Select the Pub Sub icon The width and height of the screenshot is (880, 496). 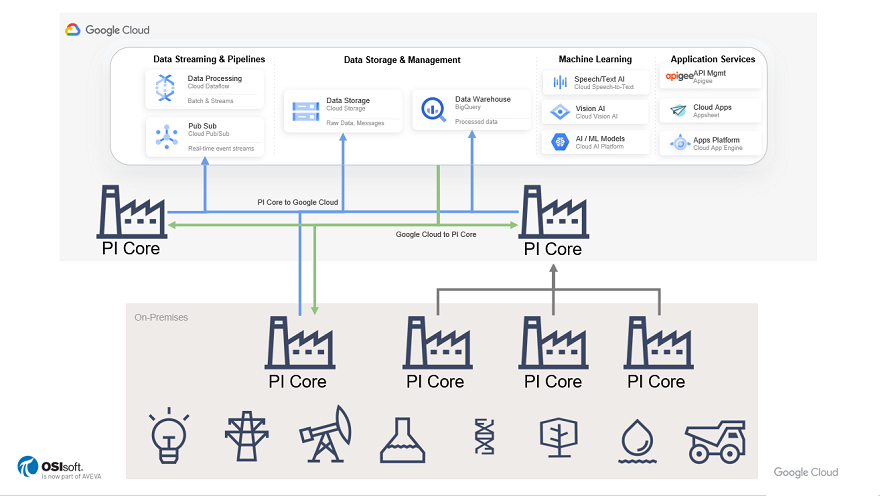point(165,136)
